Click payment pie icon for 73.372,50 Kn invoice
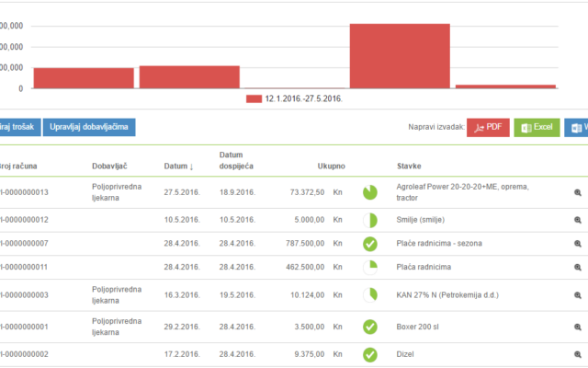Screen dimensions: 588x368 coord(369,192)
